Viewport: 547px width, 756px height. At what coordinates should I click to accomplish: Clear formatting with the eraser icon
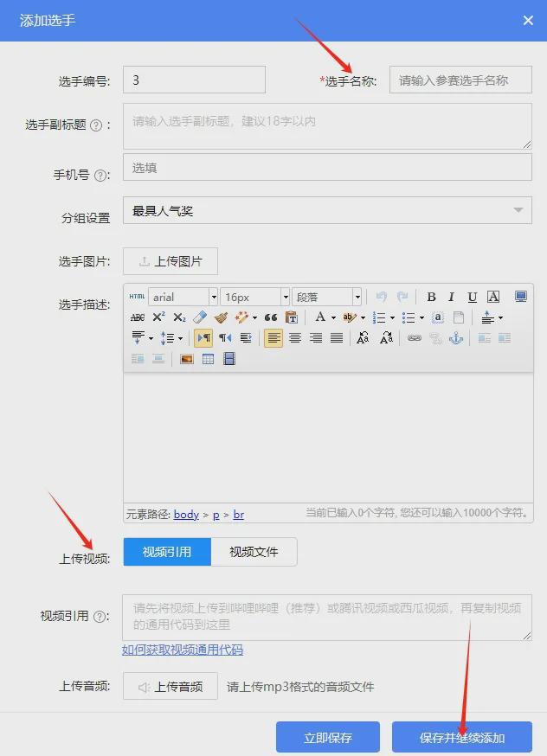(200, 317)
